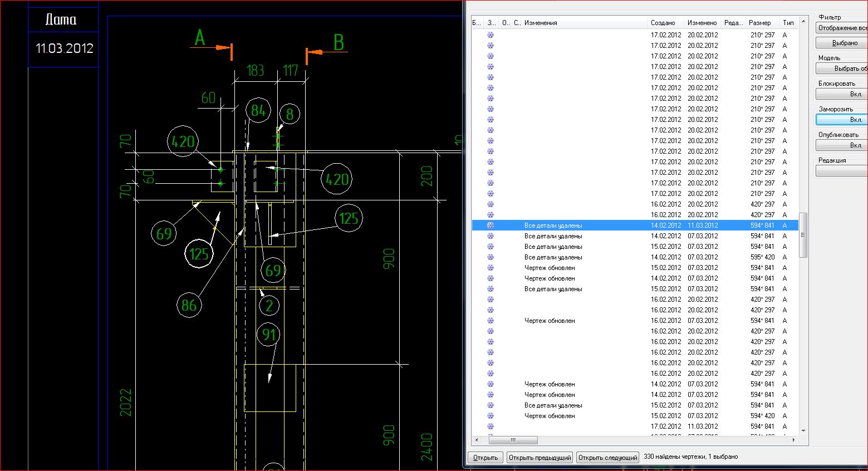Click the Изменения column header
868x471 pixels.
click(x=541, y=23)
